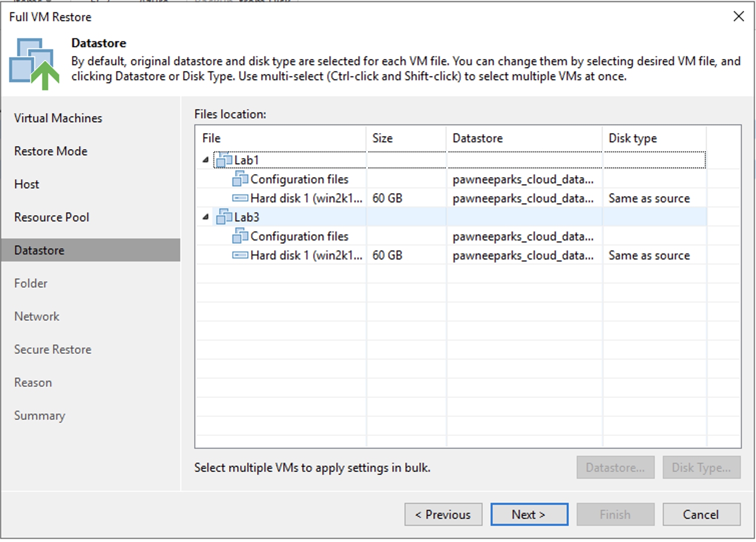The image size is (756, 542).
Task: Click the Lab3 VM icon
Action: click(x=224, y=217)
